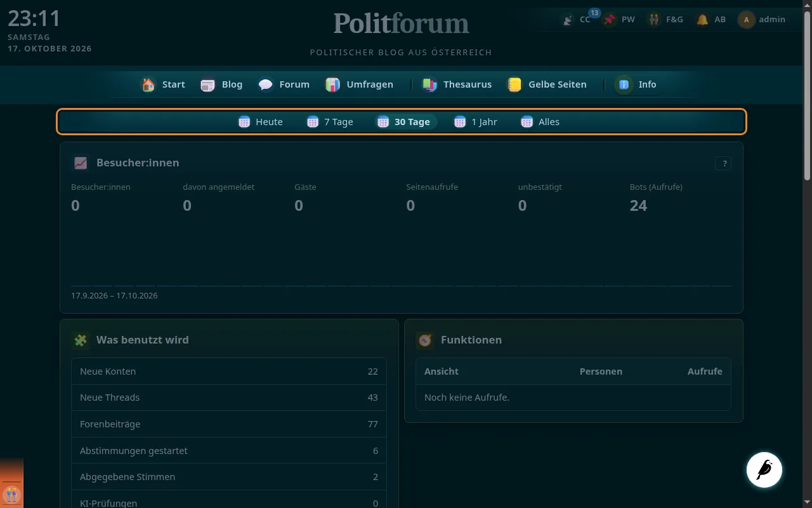Choose the Alles time range
The image size is (812, 508).
click(540, 122)
